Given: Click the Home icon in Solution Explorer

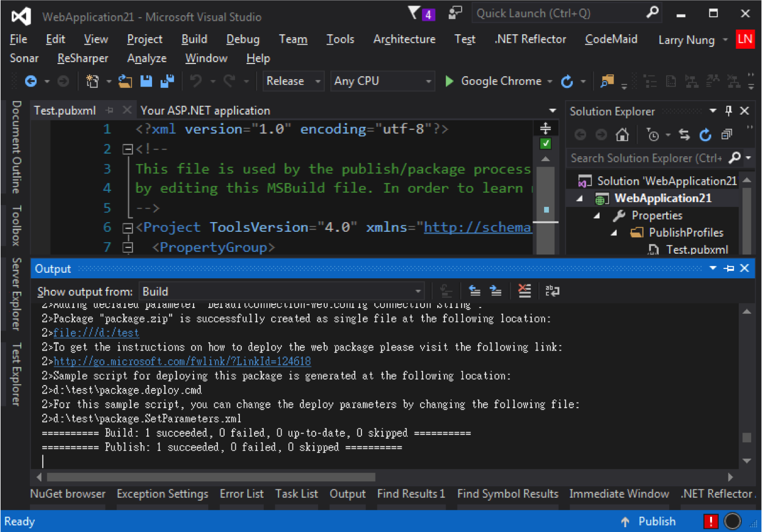Looking at the screenshot, I should (x=622, y=135).
